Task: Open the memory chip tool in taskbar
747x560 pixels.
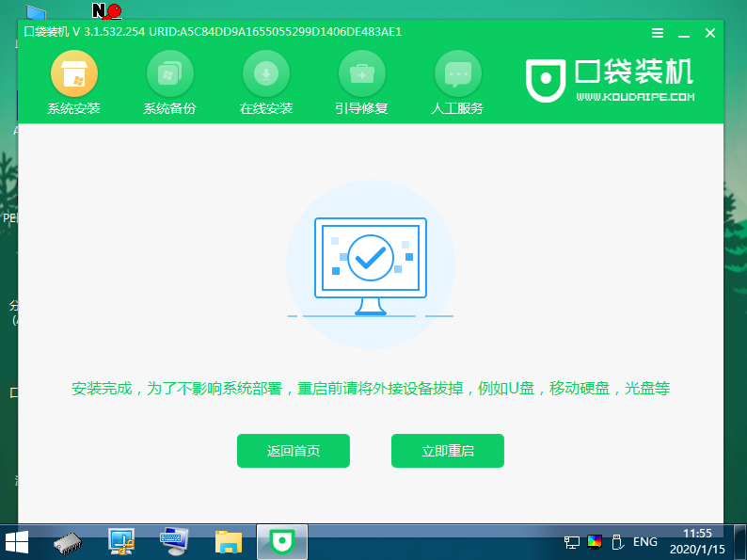Action: [x=69, y=541]
